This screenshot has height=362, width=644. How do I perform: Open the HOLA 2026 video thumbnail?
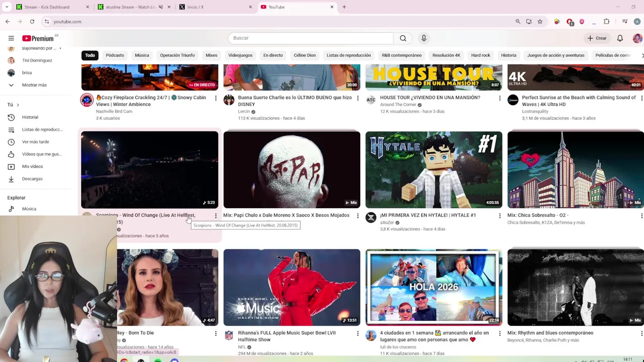tap(434, 287)
